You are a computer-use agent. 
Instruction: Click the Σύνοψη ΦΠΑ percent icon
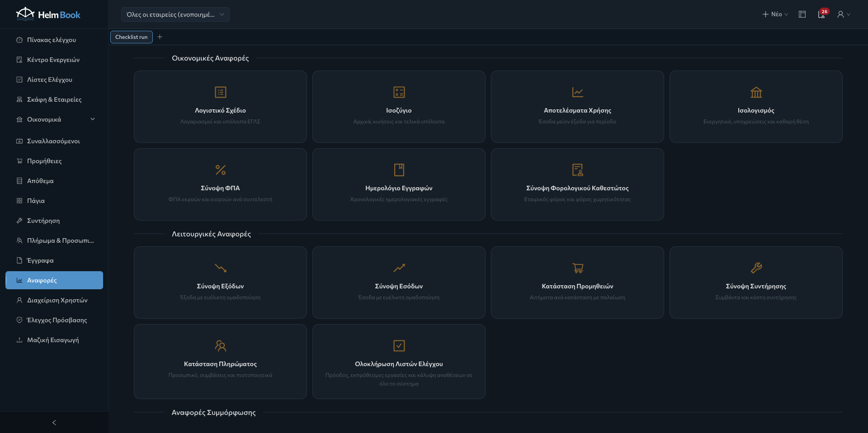(x=220, y=170)
